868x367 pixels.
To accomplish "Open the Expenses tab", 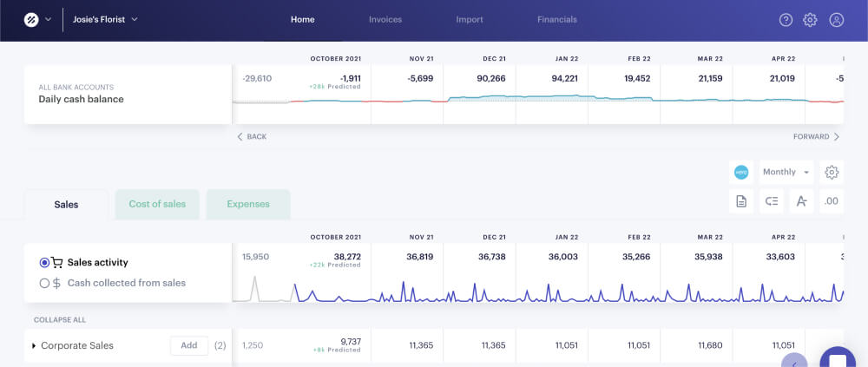I will pos(248,204).
